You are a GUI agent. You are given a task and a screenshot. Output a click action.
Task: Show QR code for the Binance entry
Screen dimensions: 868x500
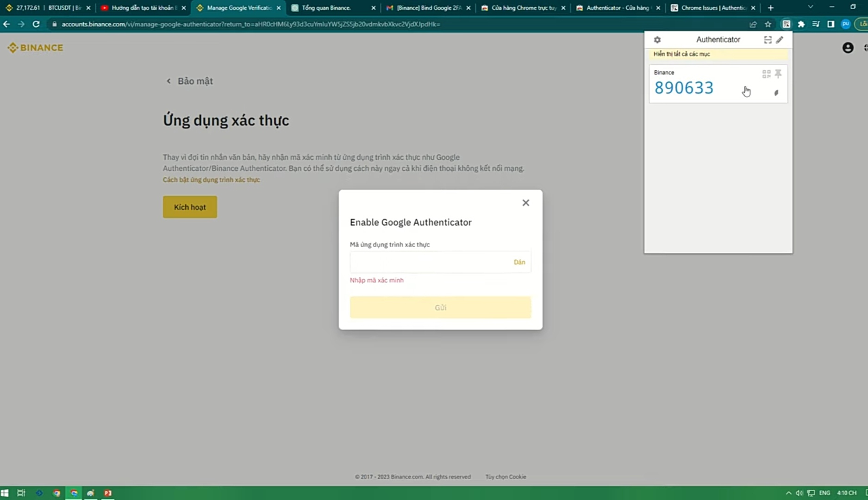tap(766, 74)
